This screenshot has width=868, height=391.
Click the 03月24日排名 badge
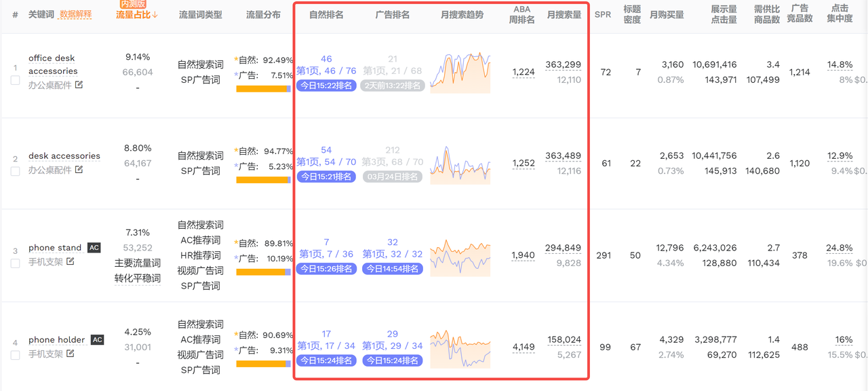tap(393, 176)
